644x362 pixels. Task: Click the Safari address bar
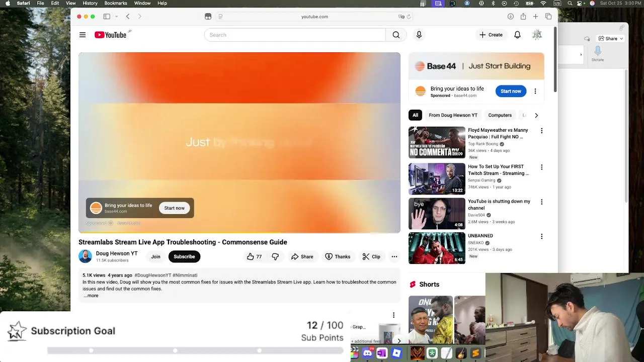click(314, 17)
